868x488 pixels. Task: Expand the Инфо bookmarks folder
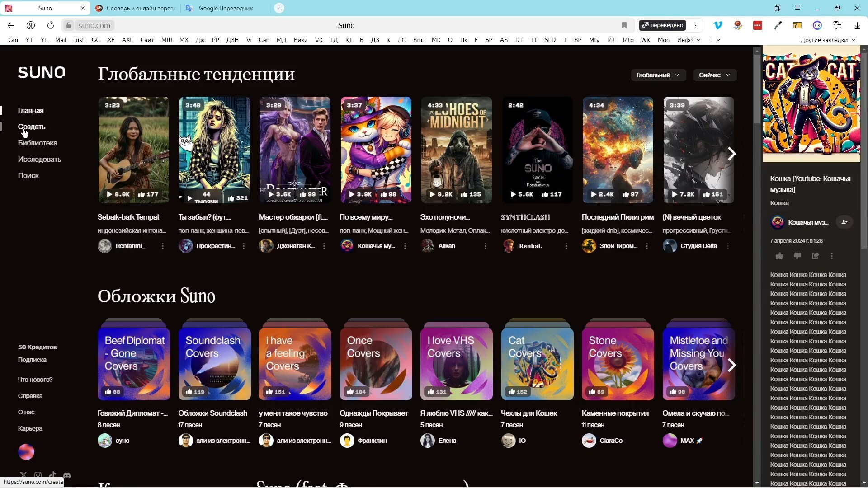tap(689, 40)
